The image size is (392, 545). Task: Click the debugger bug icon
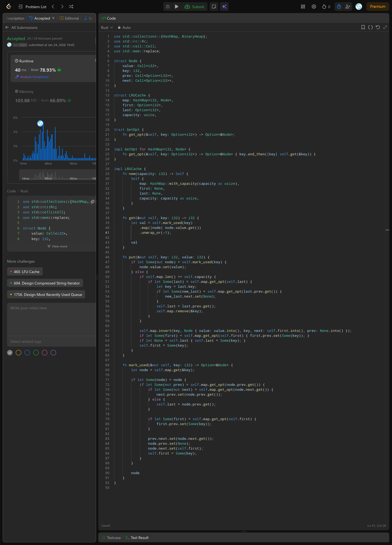tap(168, 7)
